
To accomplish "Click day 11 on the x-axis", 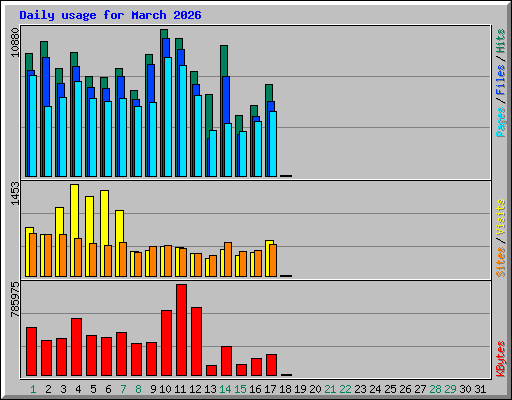I will coord(180,389).
